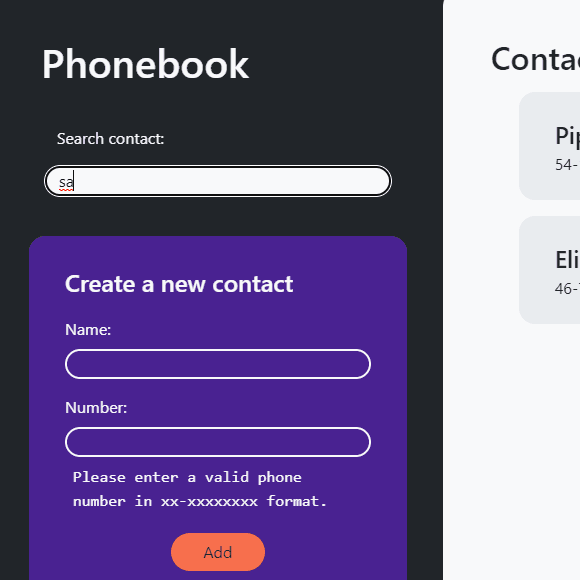The image size is (580, 580).
Task: Click the Contacts heading on the right
Action: [x=535, y=59]
